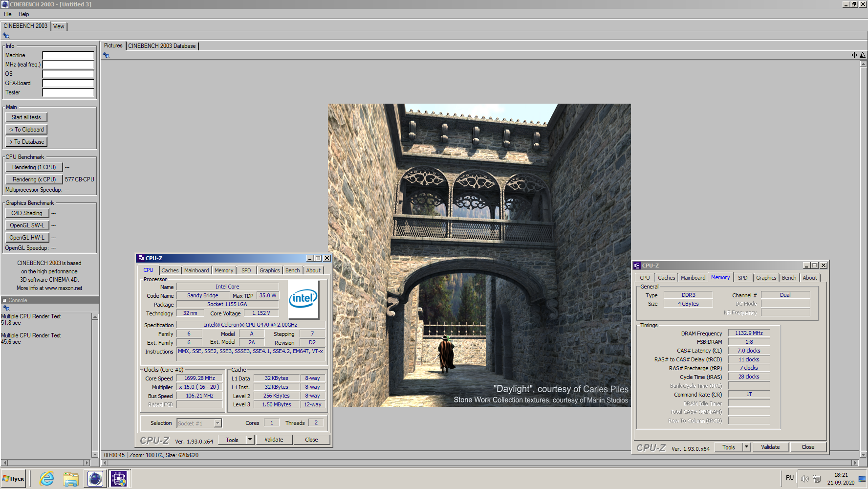
Task: Run Rendering (1 CPU) benchmark
Action: coord(34,167)
